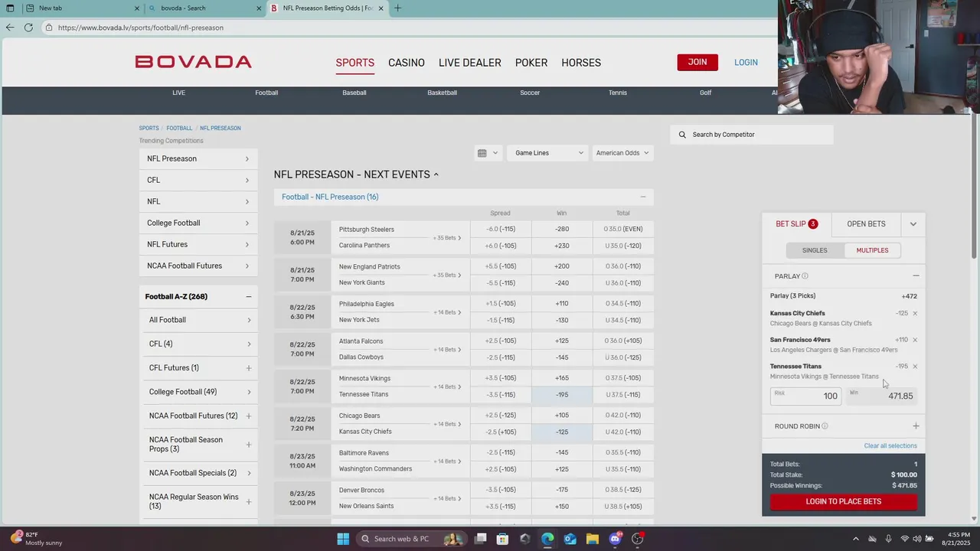Open the Poker main tab
Image resolution: width=980 pixels, height=551 pixels.
(531, 63)
